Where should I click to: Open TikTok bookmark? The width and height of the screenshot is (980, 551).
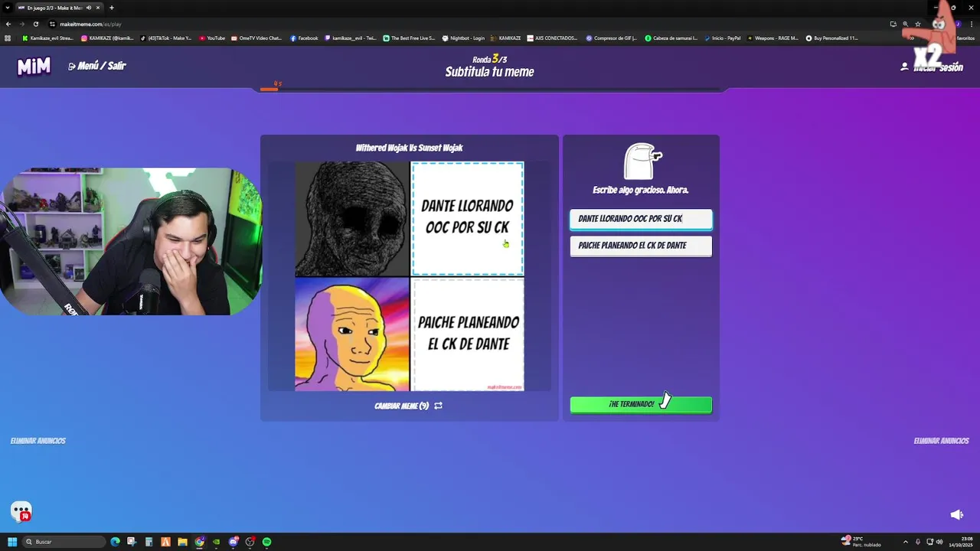click(x=166, y=38)
